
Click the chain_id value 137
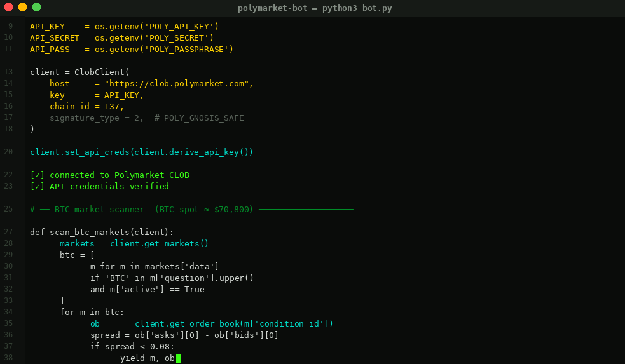click(112, 106)
